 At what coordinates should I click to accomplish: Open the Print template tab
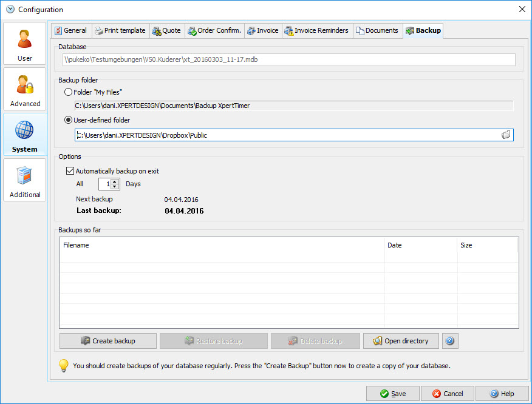pyautogui.click(x=120, y=30)
